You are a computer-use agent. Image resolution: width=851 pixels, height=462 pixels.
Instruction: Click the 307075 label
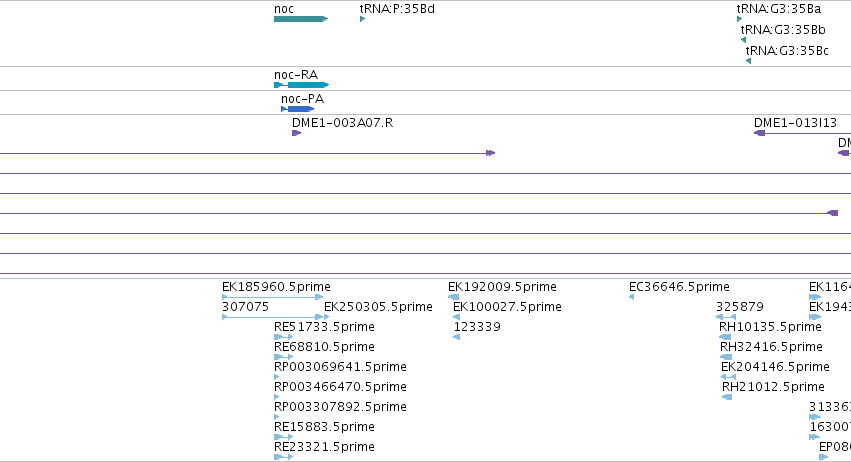[245, 307]
